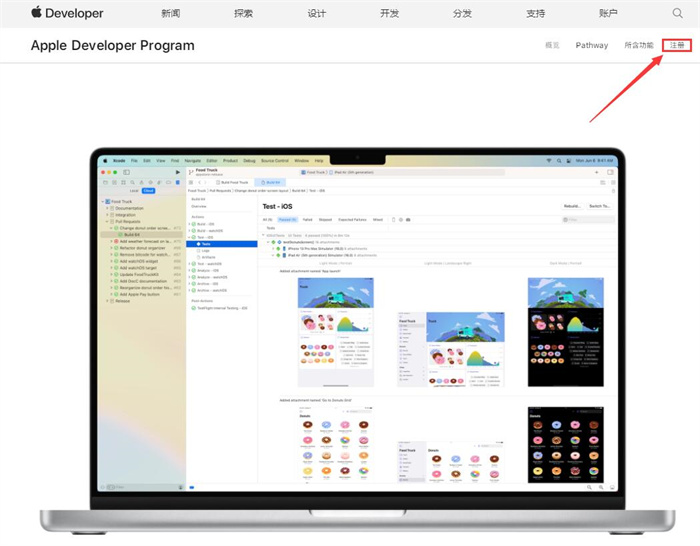Open the 开发 navigation item
This screenshot has width=700, height=546.
point(389,13)
